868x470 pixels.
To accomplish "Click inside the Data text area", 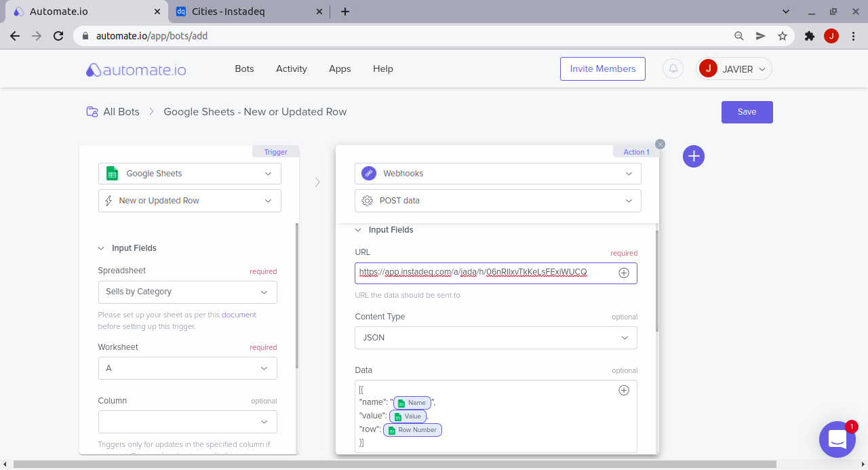I will click(x=496, y=416).
